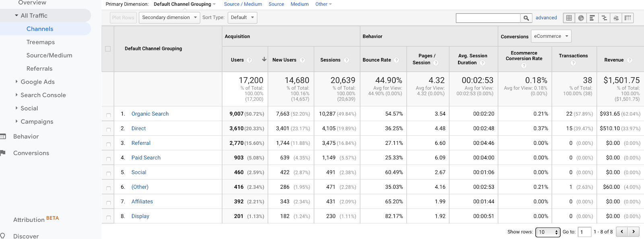Click the help icon next to Sessions
The height and width of the screenshot is (239, 644).
click(x=347, y=60)
